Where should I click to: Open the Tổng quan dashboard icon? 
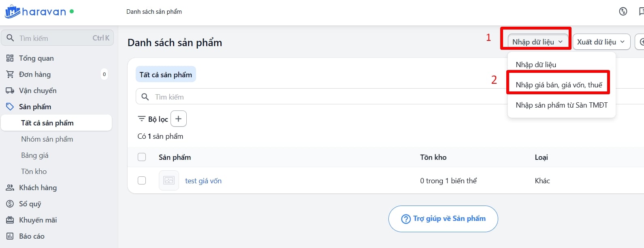click(10, 58)
